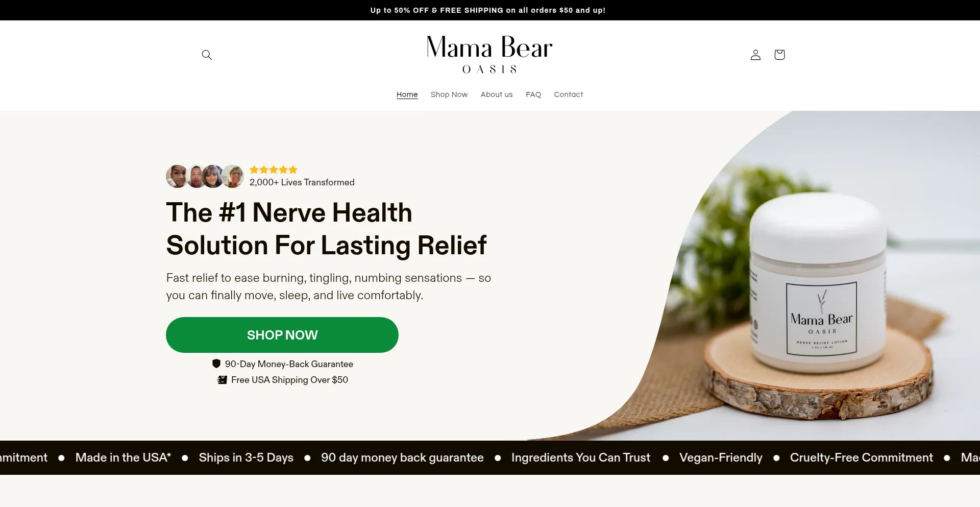The image size is (980, 507).
Task: Open the shopping cart icon
Action: pyautogui.click(x=779, y=55)
